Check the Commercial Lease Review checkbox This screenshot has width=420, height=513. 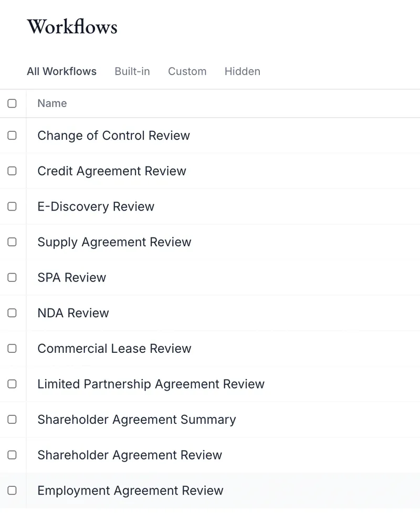(12, 349)
